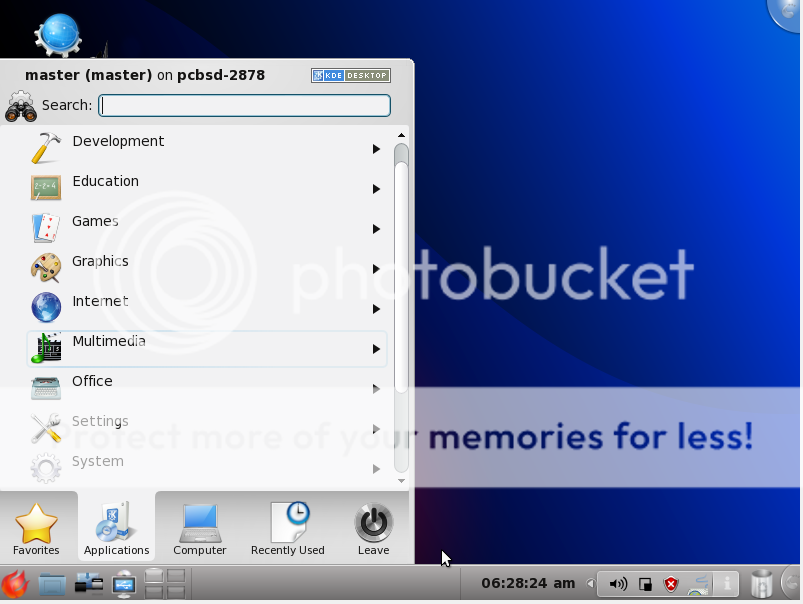Viewport: 803px width, 604px height.
Task: Open the network status tray icon
Action: pyautogui.click(x=699, y=584)
